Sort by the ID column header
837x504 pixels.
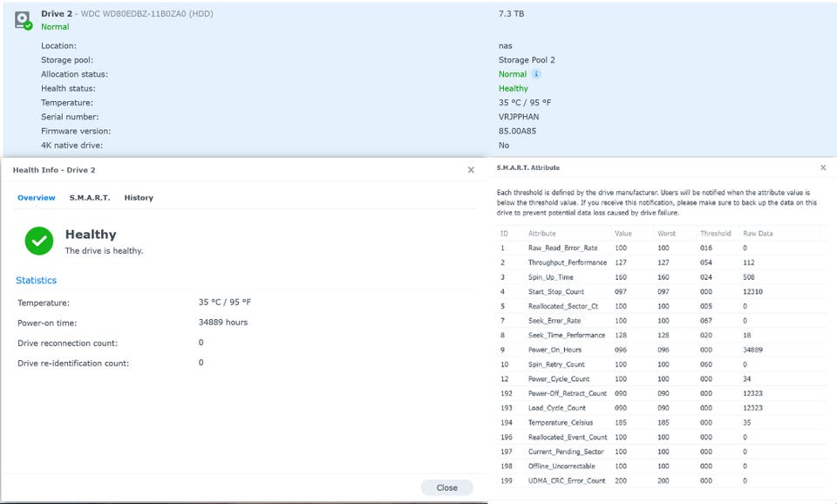(x=504, y=234)
